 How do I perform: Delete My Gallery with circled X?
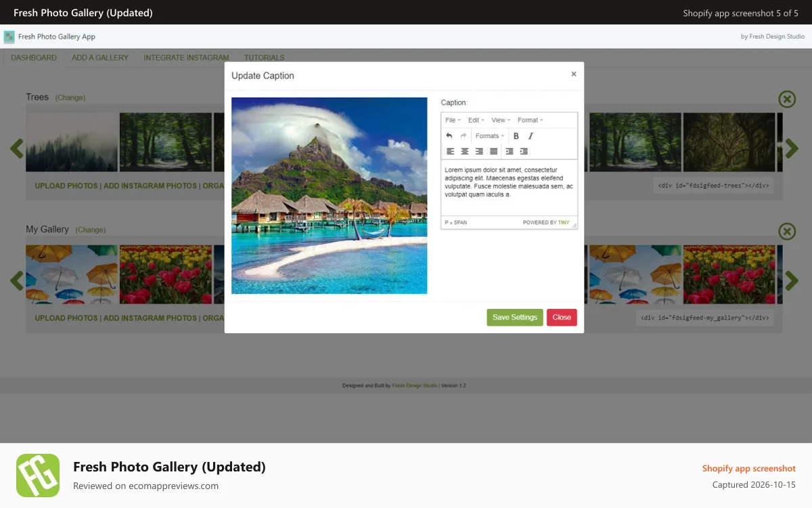click(x=787, y=232)
